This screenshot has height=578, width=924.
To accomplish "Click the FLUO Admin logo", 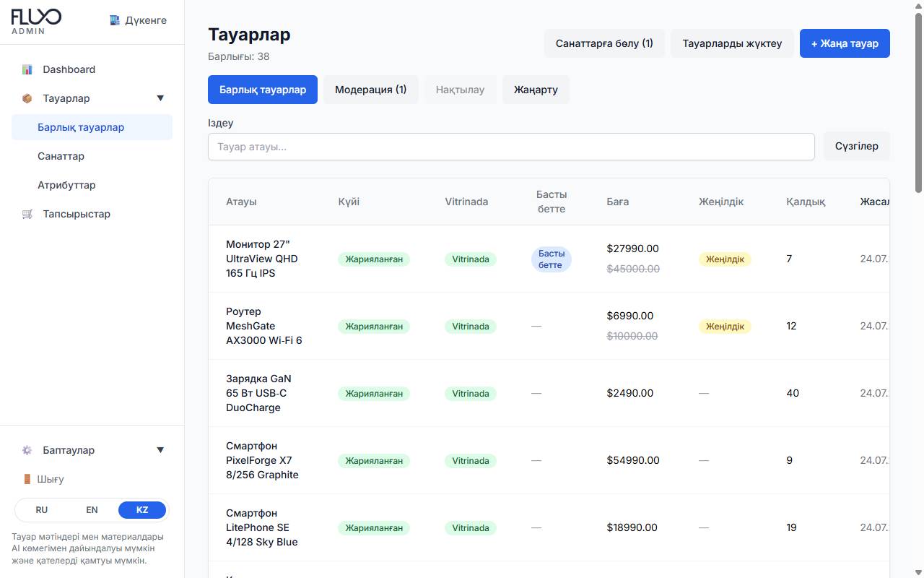I will [x=36, y=21].
